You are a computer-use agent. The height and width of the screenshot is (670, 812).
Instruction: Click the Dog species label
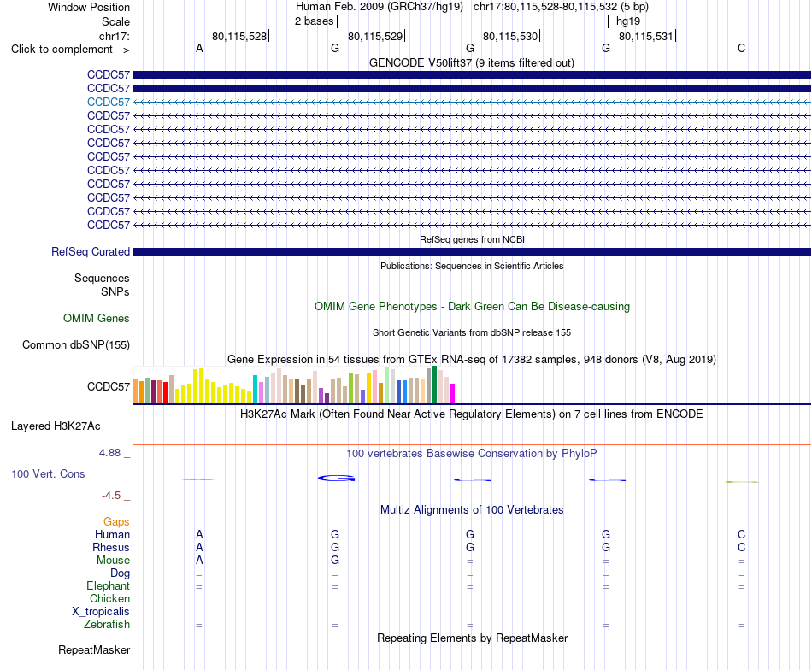[x=120, y=573]
